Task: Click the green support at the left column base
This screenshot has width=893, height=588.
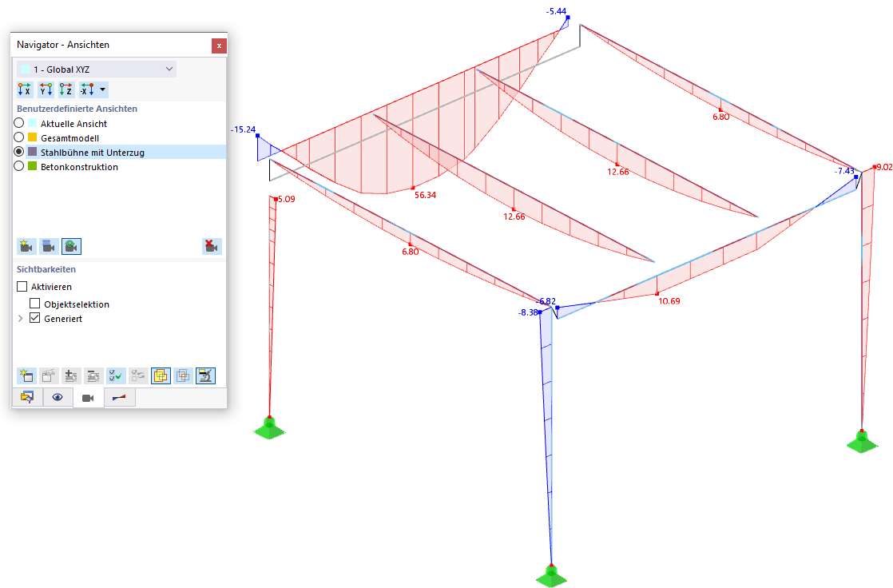Action: point(269,428)
